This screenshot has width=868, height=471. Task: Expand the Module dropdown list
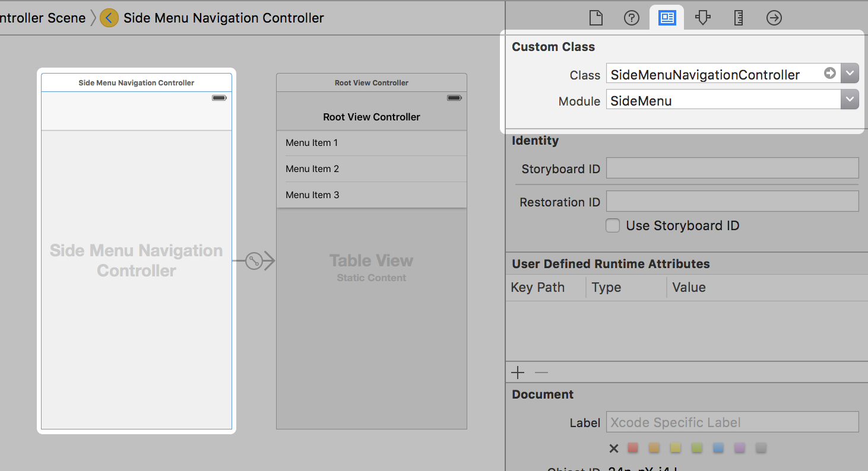point(850,100)
